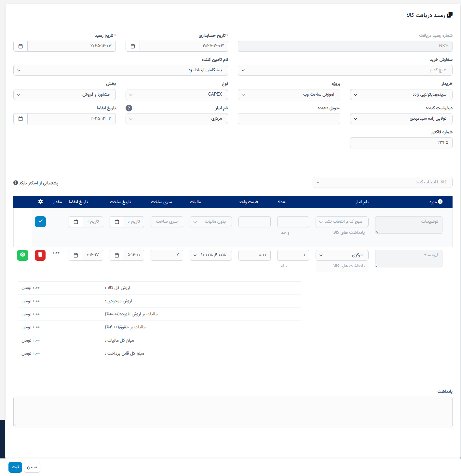Click تحویل دهنده input field
This screenshot has height=476, width=461.
tap(289, 119)
